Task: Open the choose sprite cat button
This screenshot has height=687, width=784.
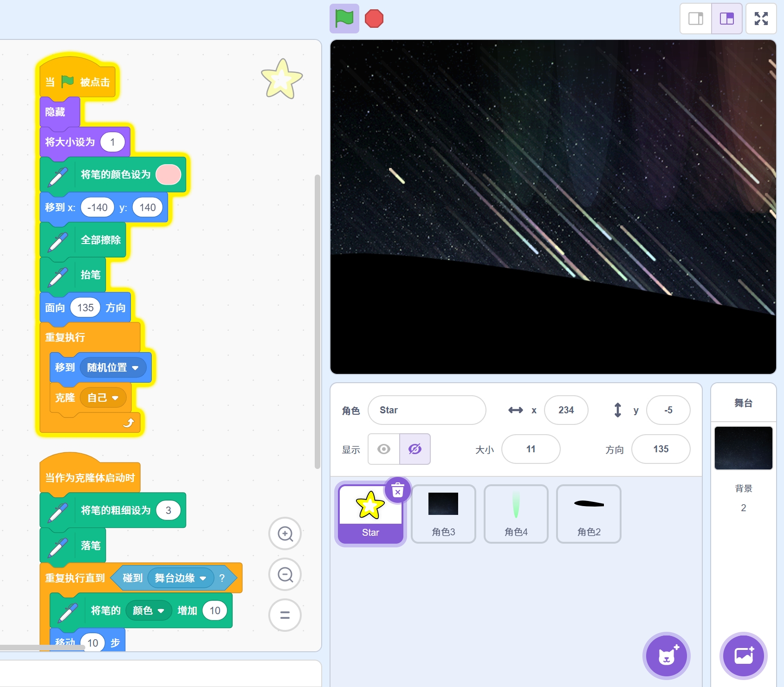Action: 666,656
